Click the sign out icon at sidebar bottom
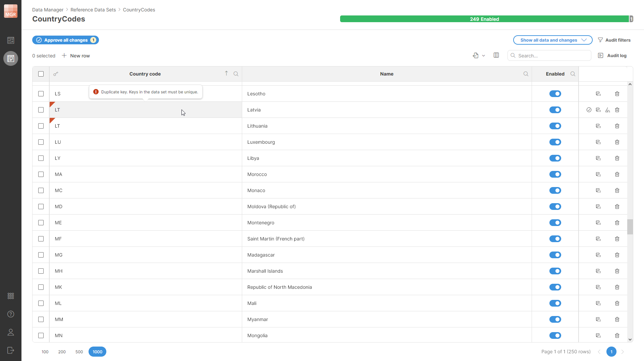This screenshot has height=361, width=644. click(x=11, y=350)
